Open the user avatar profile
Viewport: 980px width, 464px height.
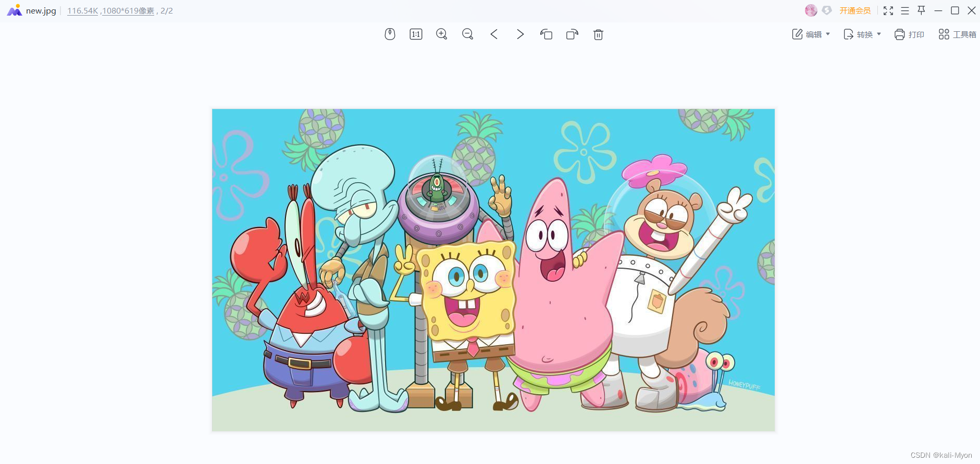(x=811, y=10)
